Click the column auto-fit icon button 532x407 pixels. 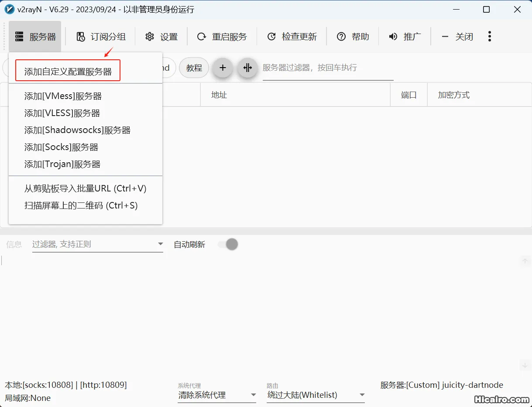[247, 68]
